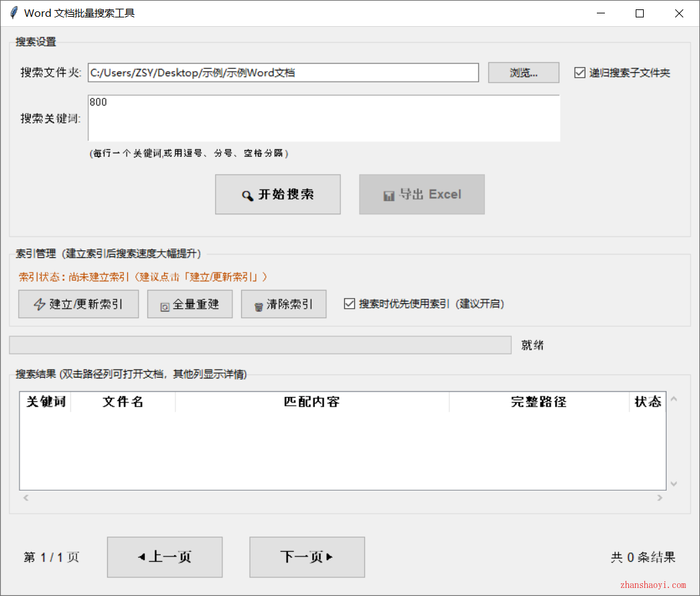Viewport: 700px width, 596px height.
Task: Go to previous page with 上一页
Action: [165, 557]
